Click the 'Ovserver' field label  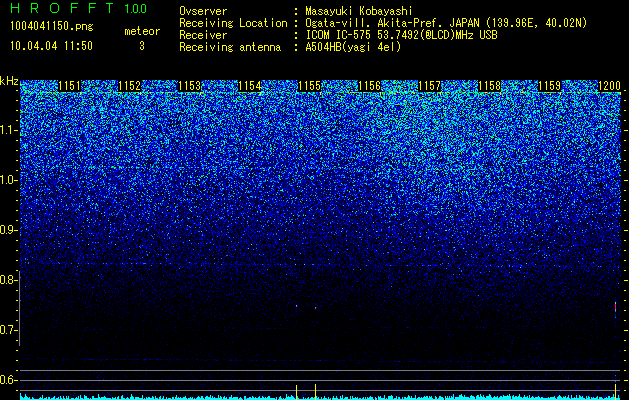click(x=203, y=11)
